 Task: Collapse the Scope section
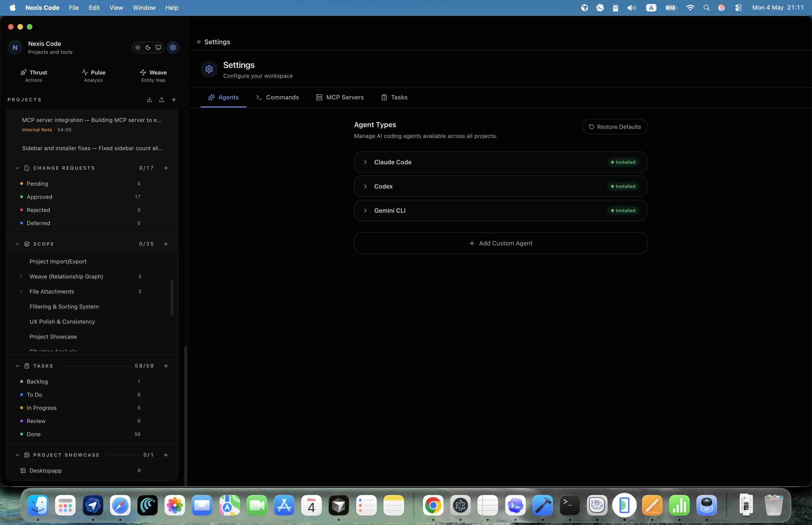pyautogui.click(x=17, y=244)
